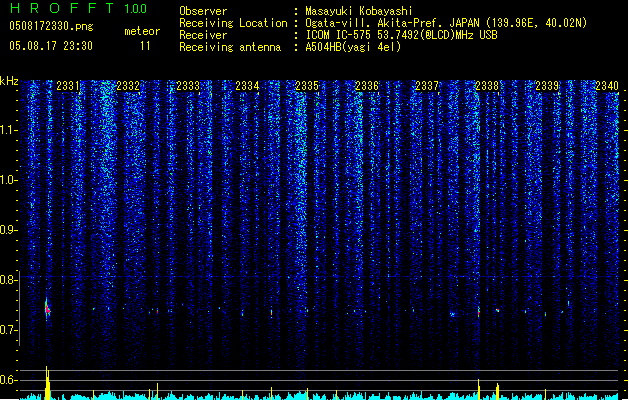Viewport: 629px width, 400px height.
Task: Click the 2331 time marker
Action: point(68,86)
